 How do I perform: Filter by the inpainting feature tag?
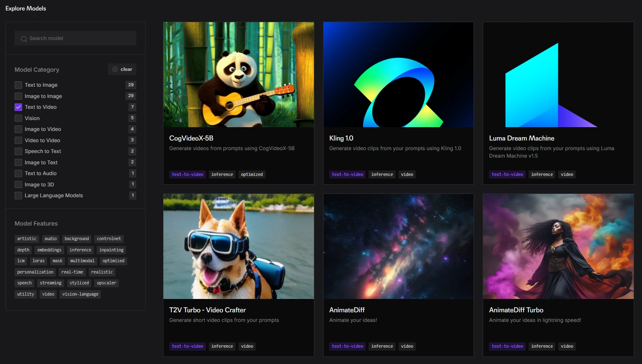coord(111,250)
